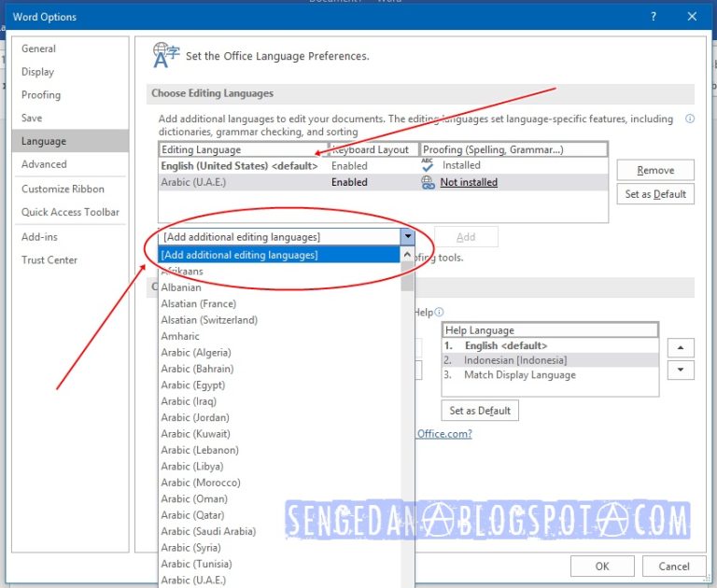This screenshot has width=717, height=588.
Task: Select English default help language
Action: 550,345
